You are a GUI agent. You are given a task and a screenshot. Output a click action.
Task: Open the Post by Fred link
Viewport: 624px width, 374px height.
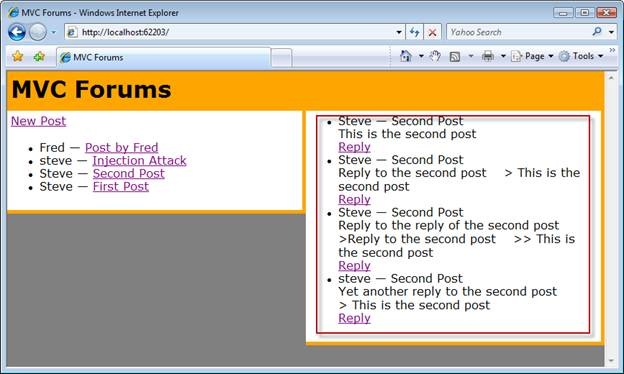[x=121, y=148]
